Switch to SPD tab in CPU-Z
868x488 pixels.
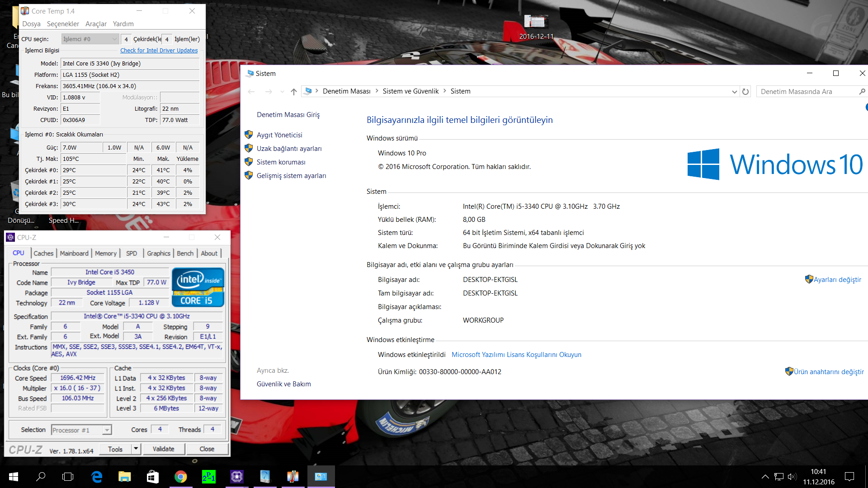tap(132, 253)
